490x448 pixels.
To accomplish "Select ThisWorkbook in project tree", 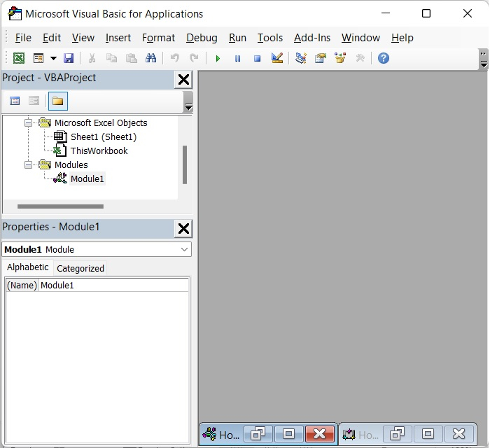I will (x=99, y=151).
